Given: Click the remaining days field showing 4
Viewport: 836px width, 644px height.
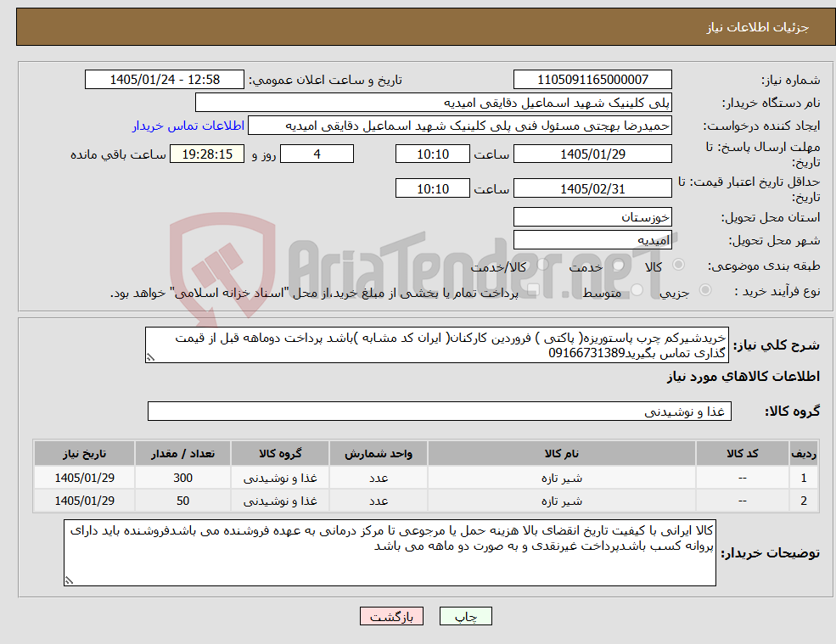Looking at the screenshot, I should coord(317,154).
